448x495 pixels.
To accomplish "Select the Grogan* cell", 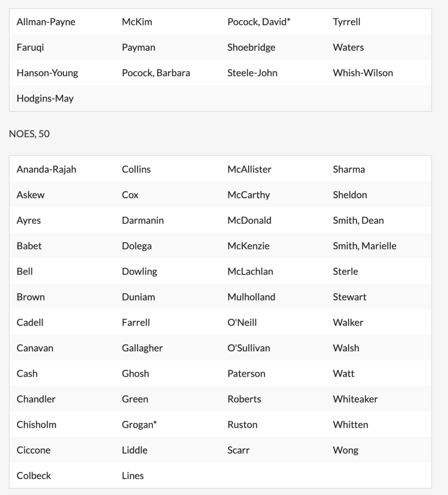I will coord(139,425).
